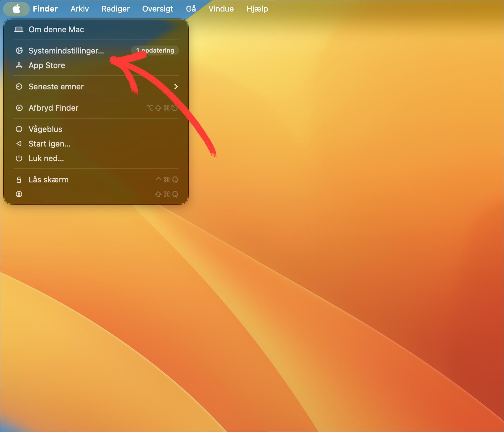Click the user account log out icon
The height and width of the screenshot is (432, 504).
click(19, 194)
